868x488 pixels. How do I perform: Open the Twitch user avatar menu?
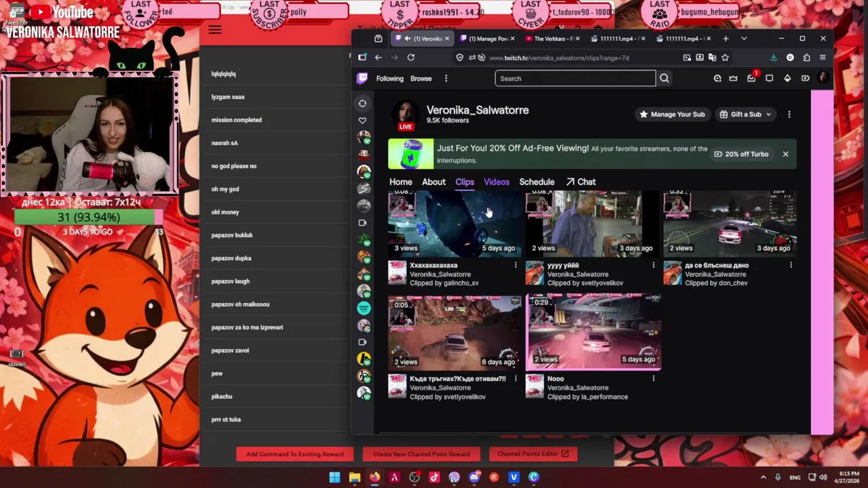[823, 79]
